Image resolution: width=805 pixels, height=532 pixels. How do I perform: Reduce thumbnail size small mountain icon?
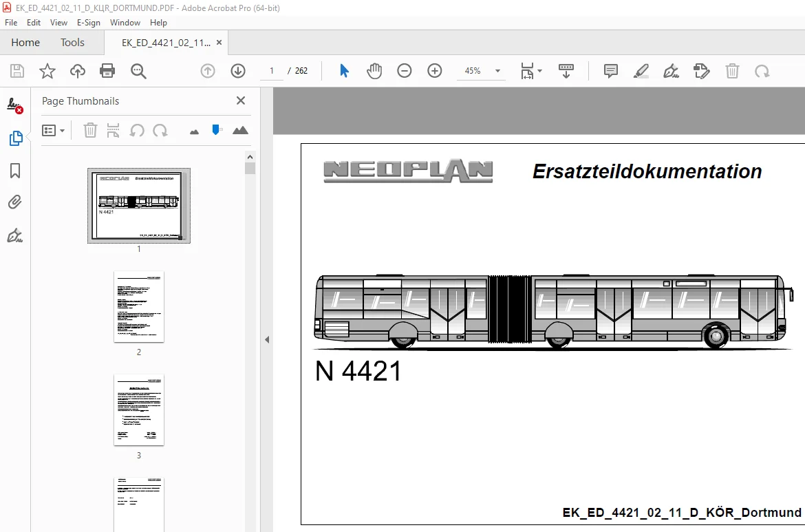[194, 132]
